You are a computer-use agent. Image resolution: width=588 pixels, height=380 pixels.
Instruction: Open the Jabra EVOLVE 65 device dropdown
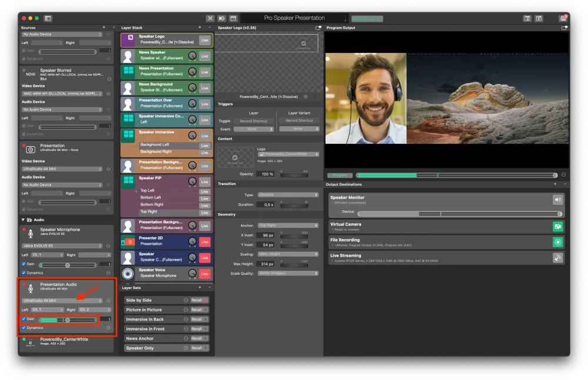pos(62,246)
